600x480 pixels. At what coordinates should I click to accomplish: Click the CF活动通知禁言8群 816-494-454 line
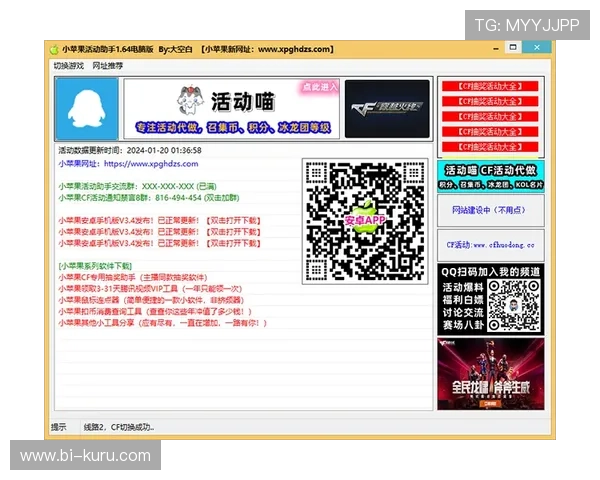[x=149, y=198]
